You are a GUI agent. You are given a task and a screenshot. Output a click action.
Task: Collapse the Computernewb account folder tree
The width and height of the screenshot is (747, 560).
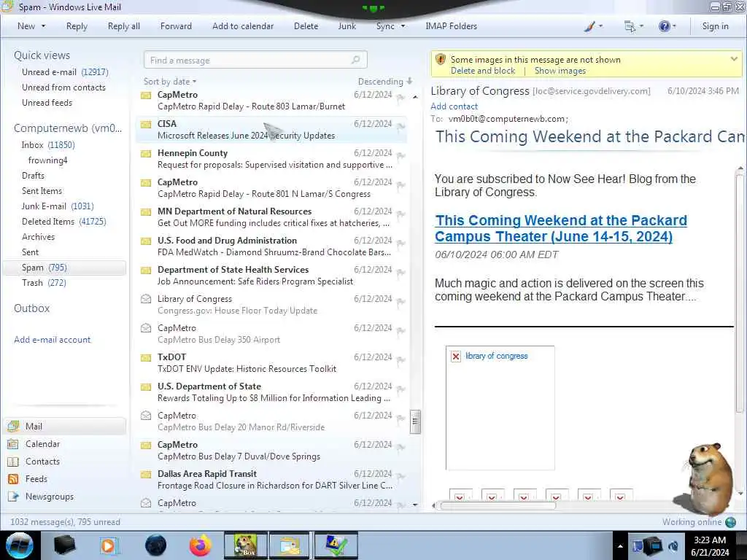coord(68,128)
